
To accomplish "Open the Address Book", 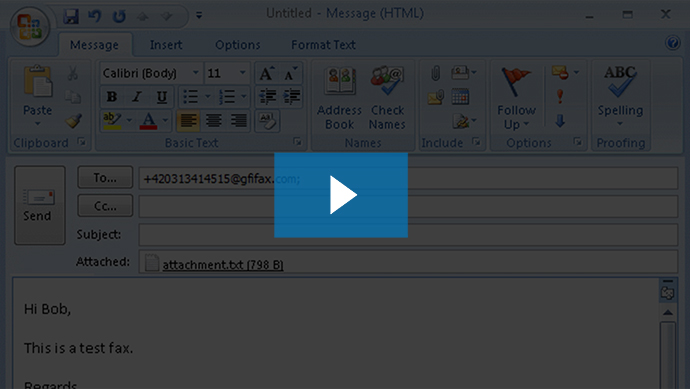I will [x=339, y=99].
